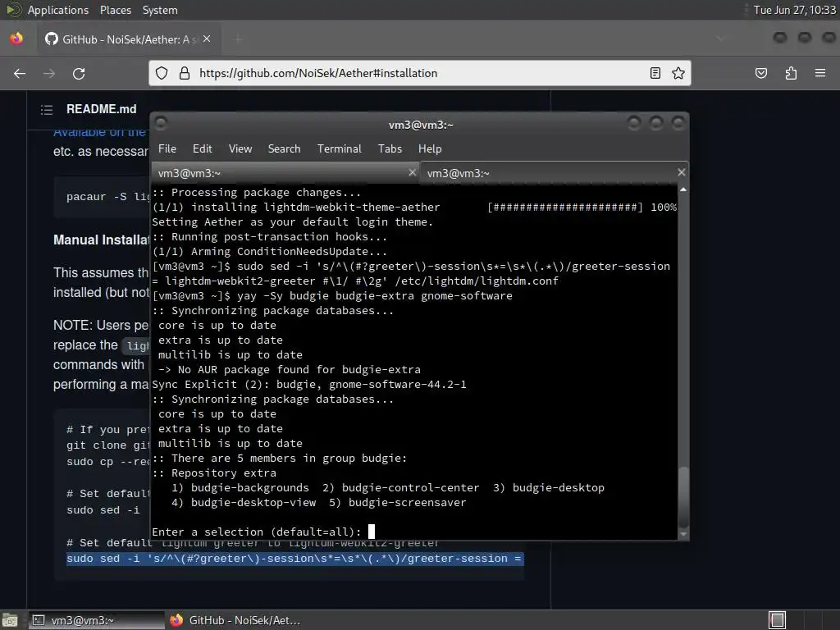
Task: Click the Firefox logo in browser titlebar
Action: (x=16, y=39)
